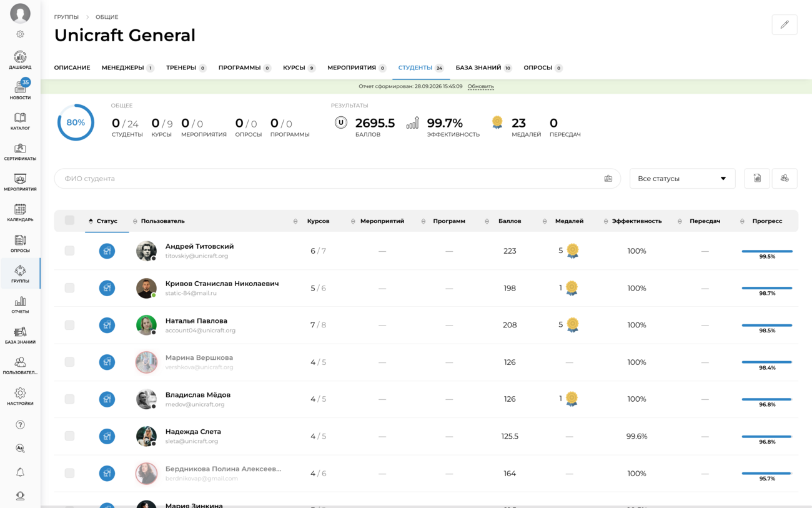Image resolution: width=812 pixels, height=508 pixels.
Task: Click the export report icon button
Action: [757, 179]
